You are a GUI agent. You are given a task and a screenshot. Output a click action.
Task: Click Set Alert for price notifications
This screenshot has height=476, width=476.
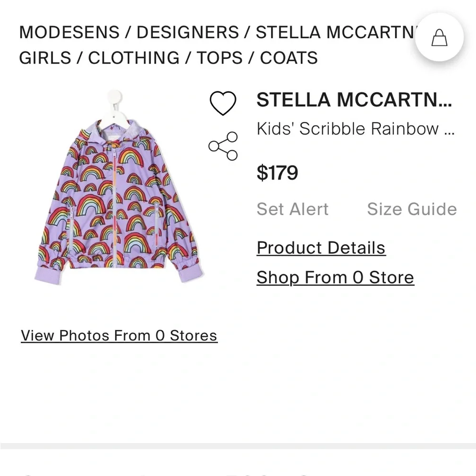(x=292, y=208)
